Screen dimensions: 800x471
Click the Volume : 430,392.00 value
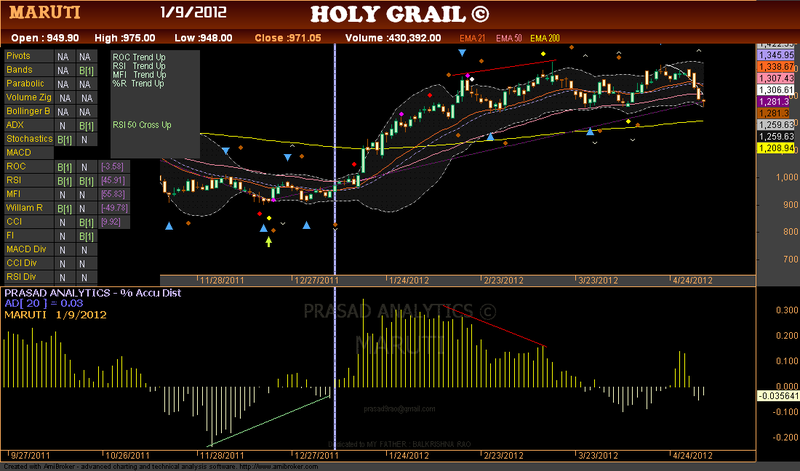[393, 38]
